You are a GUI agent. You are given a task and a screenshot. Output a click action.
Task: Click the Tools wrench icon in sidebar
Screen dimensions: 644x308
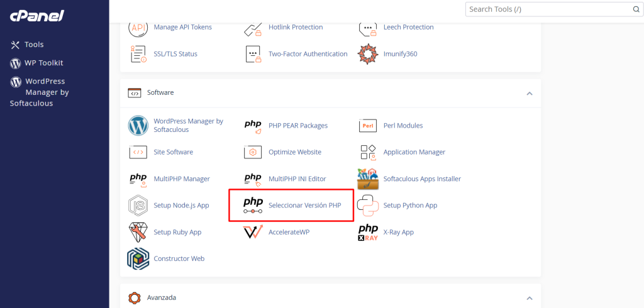(15, 45)
